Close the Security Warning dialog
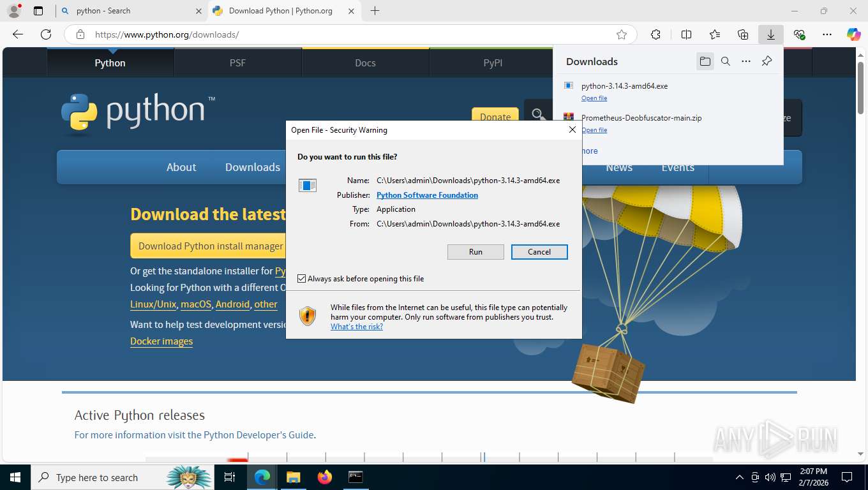The height and width of the screenshot is (490, 868). (572, 130)
